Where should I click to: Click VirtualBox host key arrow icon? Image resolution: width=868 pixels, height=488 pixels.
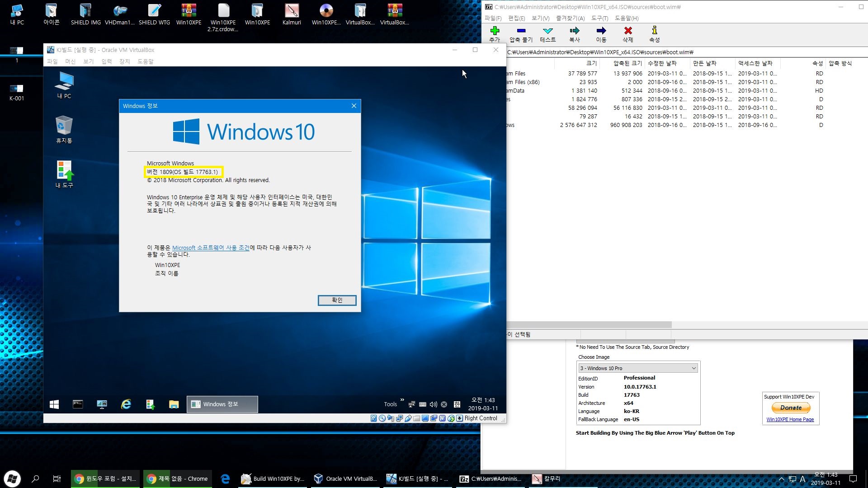tap(459, 418)
